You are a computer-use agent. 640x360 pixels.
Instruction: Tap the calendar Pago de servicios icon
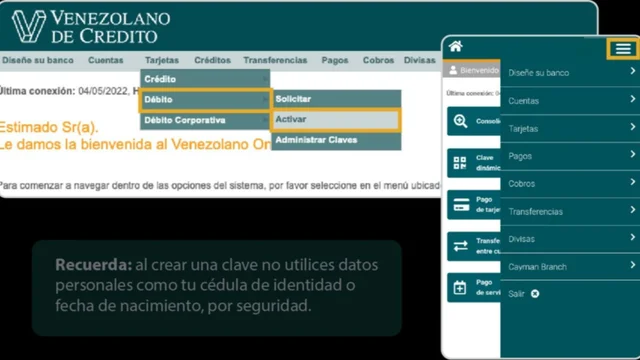(460, 288)
